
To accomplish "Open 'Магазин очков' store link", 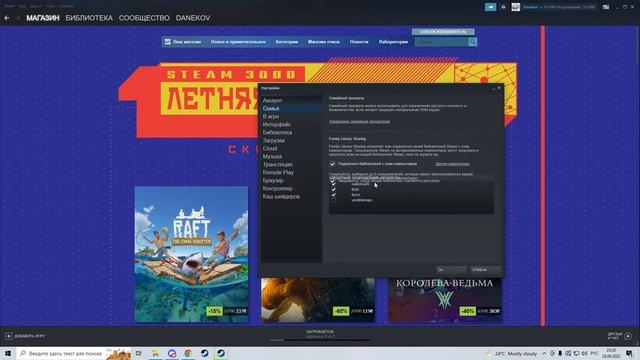I will (x=324, y=42).
